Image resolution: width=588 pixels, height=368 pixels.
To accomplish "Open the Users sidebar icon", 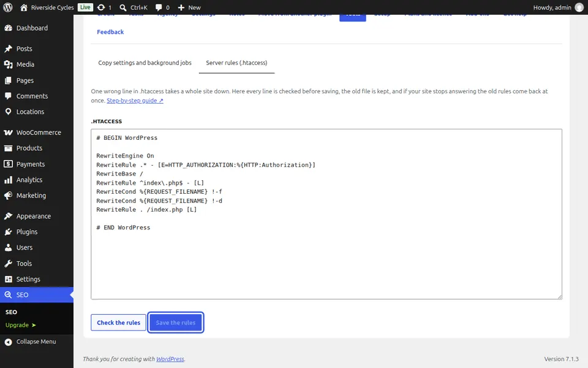I will coord(8,247).
